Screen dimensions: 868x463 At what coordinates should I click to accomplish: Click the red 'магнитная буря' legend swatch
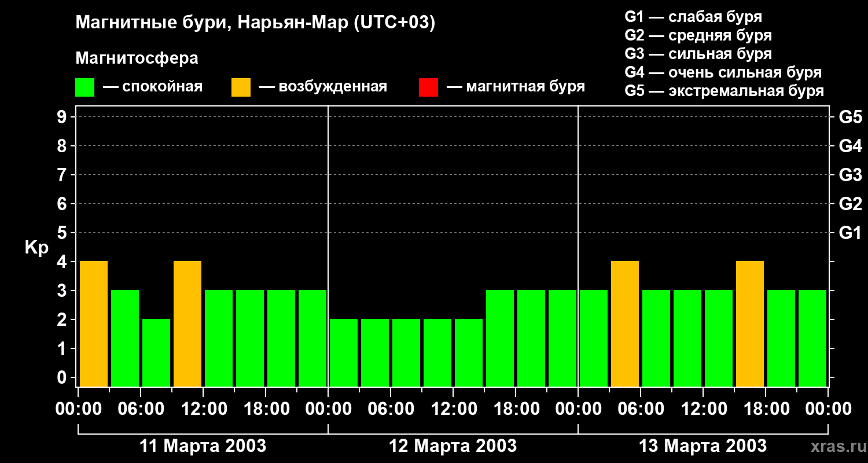429,87
